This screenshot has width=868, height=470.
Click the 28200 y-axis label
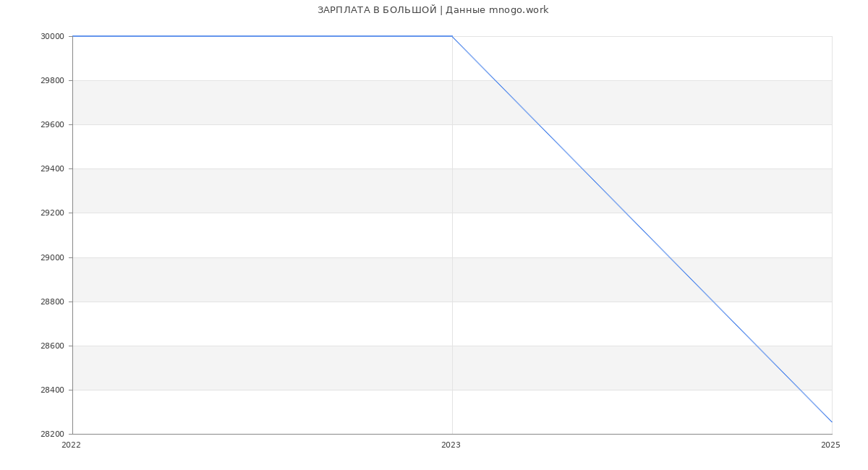coord(52,435)
